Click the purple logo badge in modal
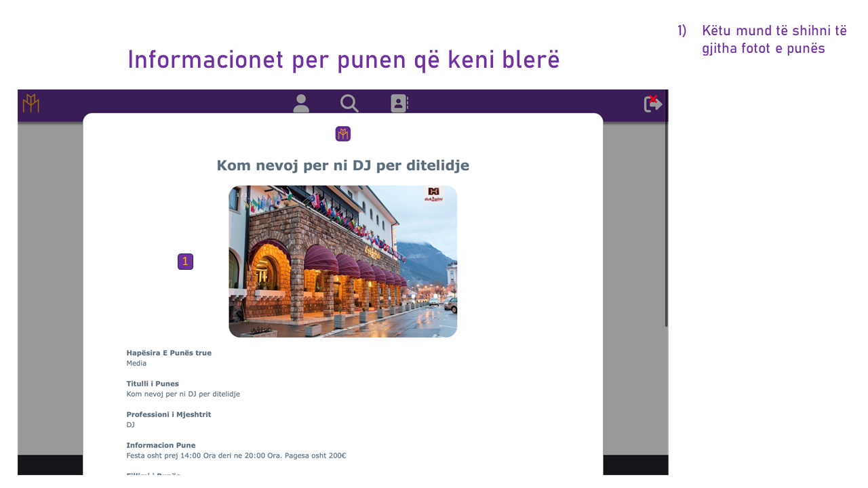Screen dimensions: 868x488 (x=343, y=134)
